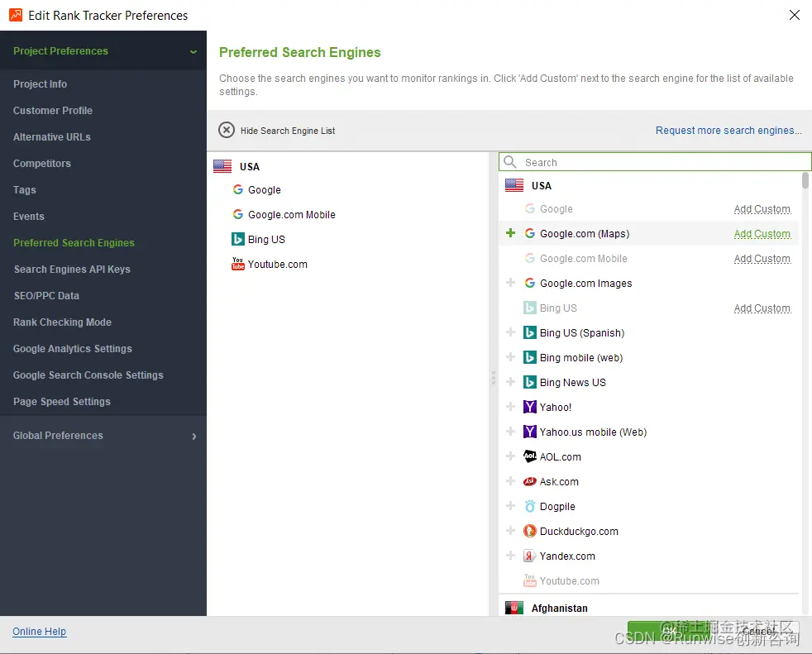Click the Duckduckgo.com duck icon
The width and height of the screenshot is (812, 654).
point(530,531)
